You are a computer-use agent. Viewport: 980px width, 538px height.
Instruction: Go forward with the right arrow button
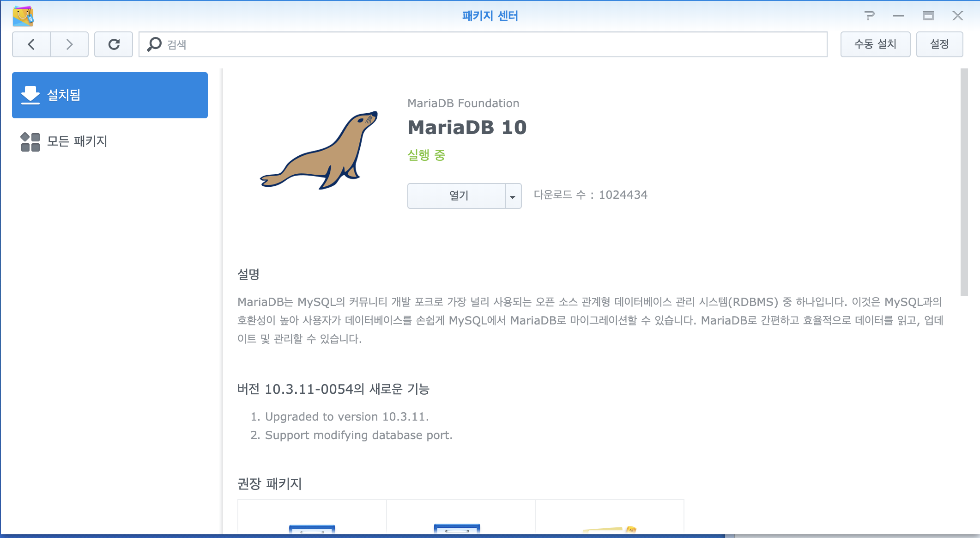(x=69, y=44)
